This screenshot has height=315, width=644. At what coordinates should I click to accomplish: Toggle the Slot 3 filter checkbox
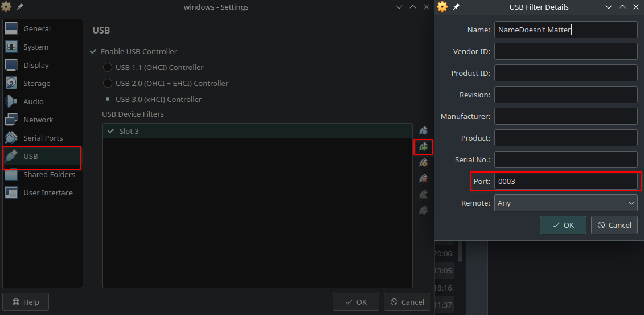(110, 132)
